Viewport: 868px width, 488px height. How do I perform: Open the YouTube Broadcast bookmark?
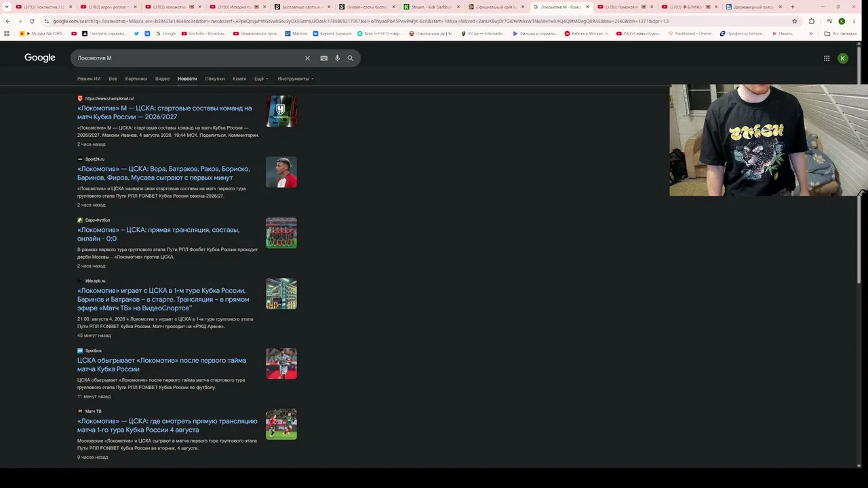click(x=204, y=33)
